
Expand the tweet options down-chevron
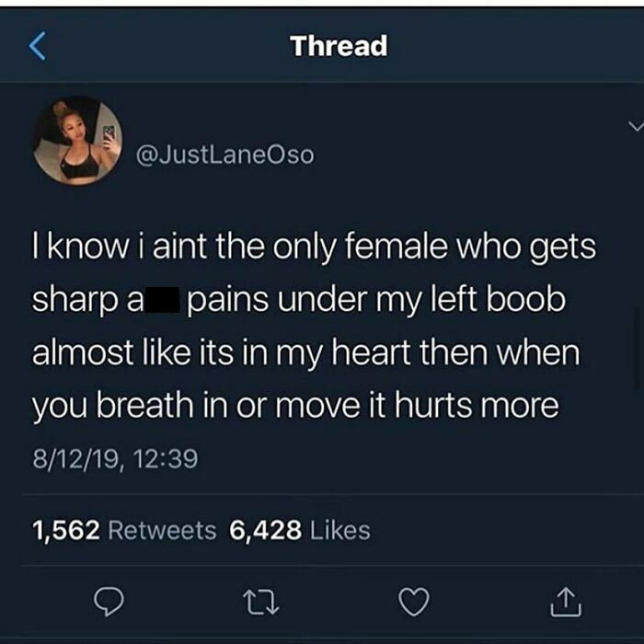tap(636, 126)
